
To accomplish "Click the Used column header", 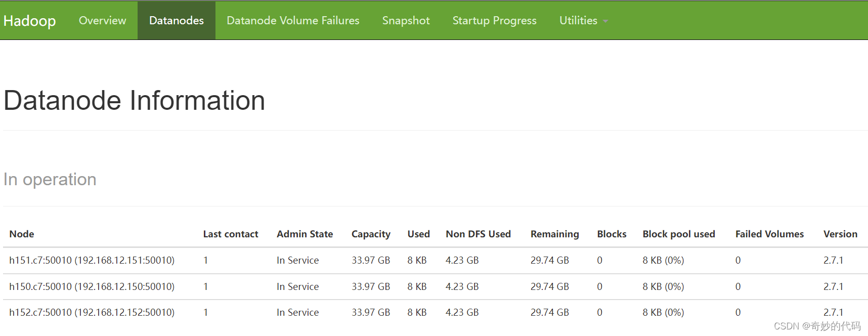I will click(x=418, y=234).
